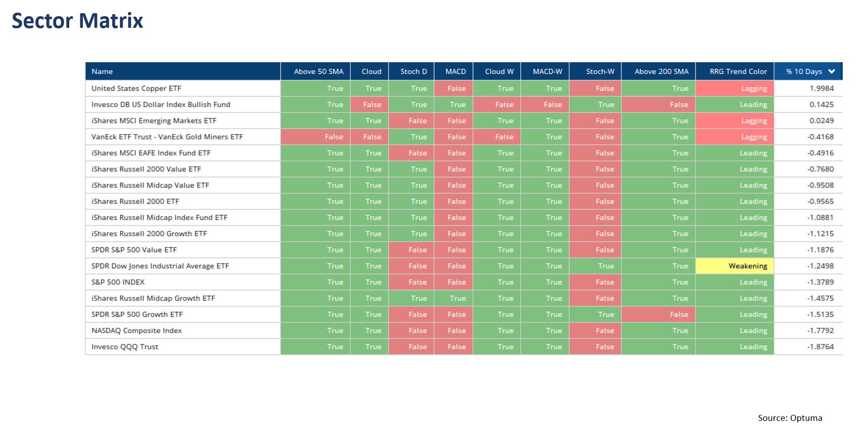
Task: Click True under MACD for US Dollar Index Fund
Action: pos(453,104)
